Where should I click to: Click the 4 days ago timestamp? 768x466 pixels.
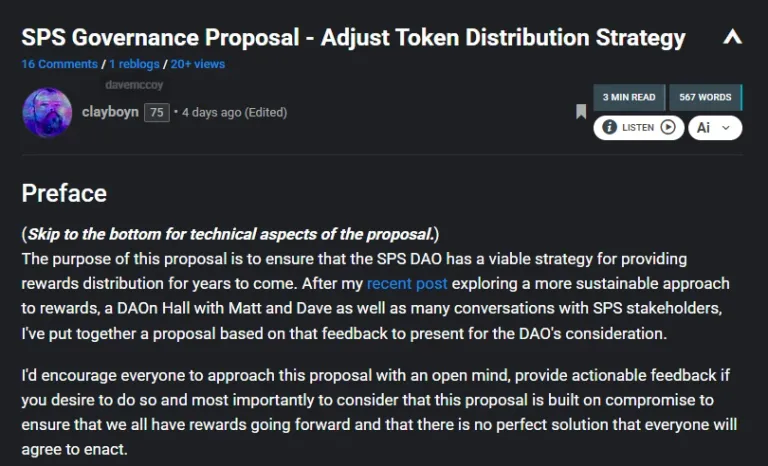point(211,113)
